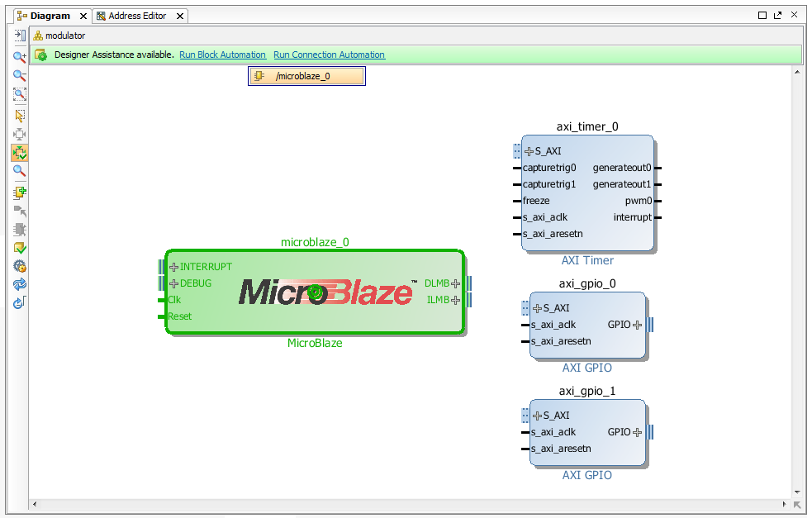Expand DLMB port on MicroBlaze
Image resolution: width=812 pixels, height=518 pixels.
[x=456, y=283]
